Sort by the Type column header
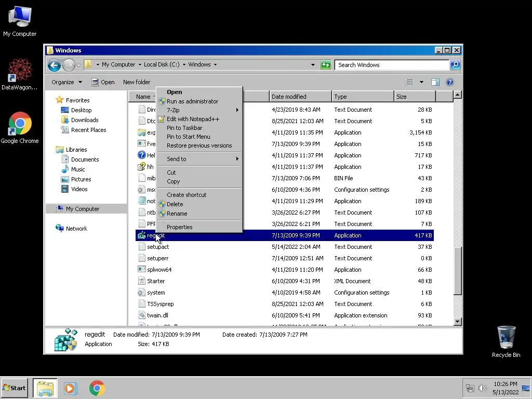The image size is (532, 399). (x=363, y=97)
